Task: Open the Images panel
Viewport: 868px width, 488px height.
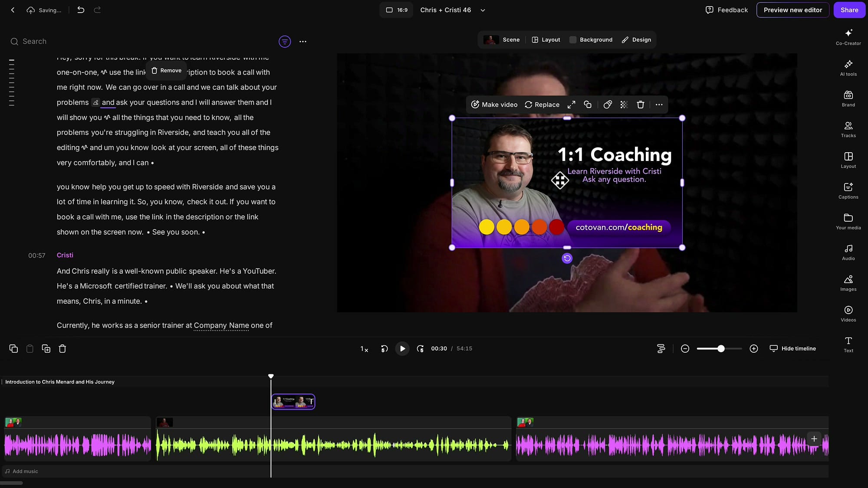Action: tap(848, 283)
